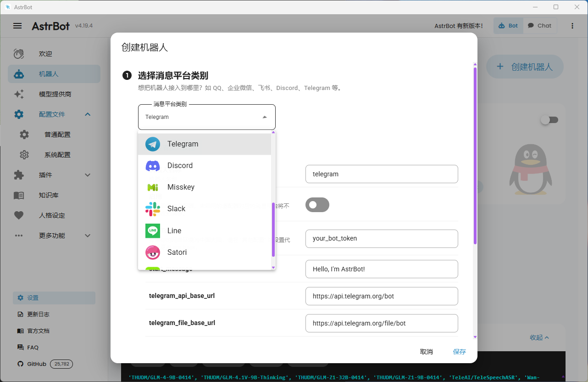Switch to the Bot tab

click(508, 26)
